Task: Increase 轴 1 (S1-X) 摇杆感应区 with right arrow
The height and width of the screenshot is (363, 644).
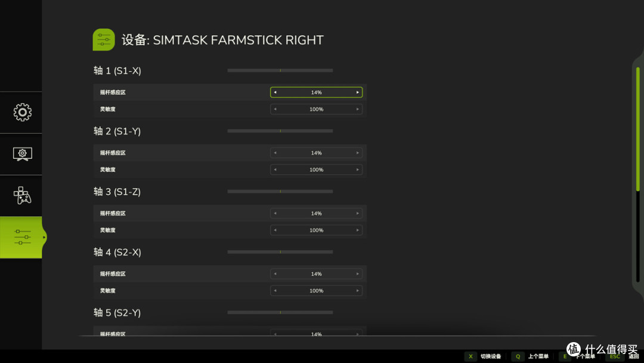Action: (x=357, y=93)
